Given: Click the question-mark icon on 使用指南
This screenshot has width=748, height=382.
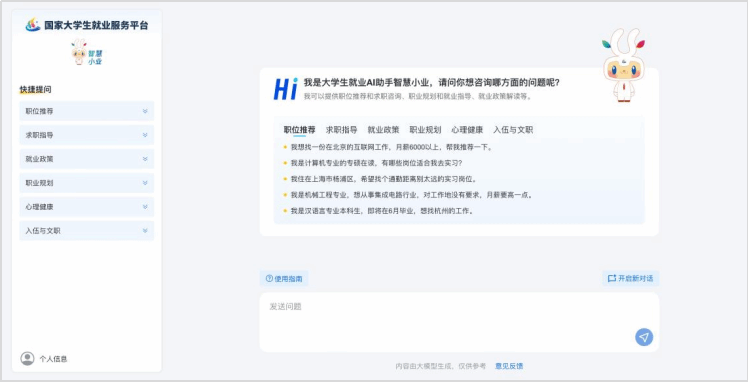Looking at the screenshot, I should [x=269, y=279].
